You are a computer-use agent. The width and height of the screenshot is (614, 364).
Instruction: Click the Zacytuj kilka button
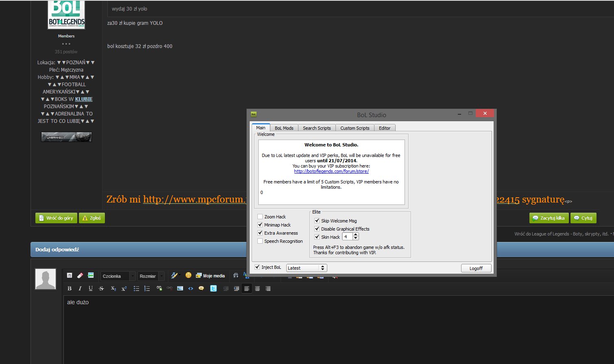549,218
